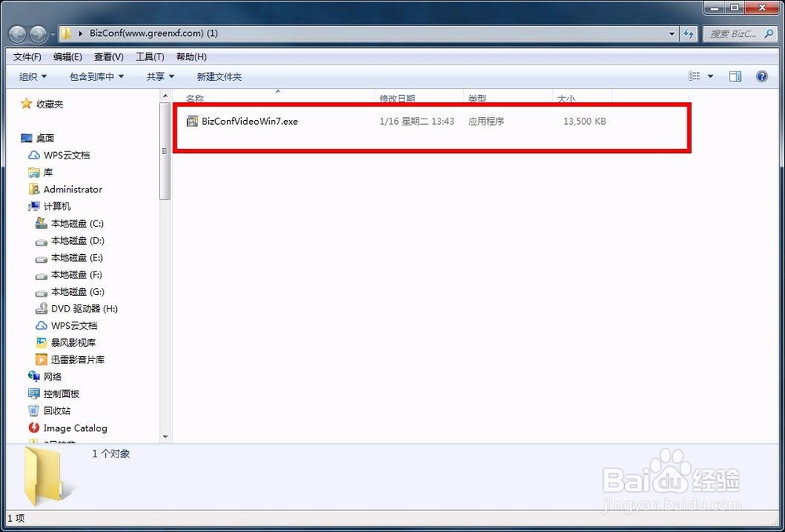This screenshot has width=785, height=532.
Task: Open the 查看(V) menu
Action: click(108, 57)
